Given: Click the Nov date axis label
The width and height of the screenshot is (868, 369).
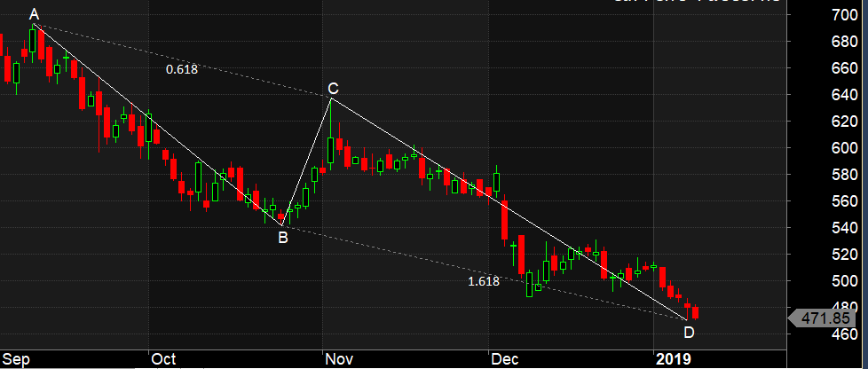Looking at the screenshot, I should tap(339, 359).
